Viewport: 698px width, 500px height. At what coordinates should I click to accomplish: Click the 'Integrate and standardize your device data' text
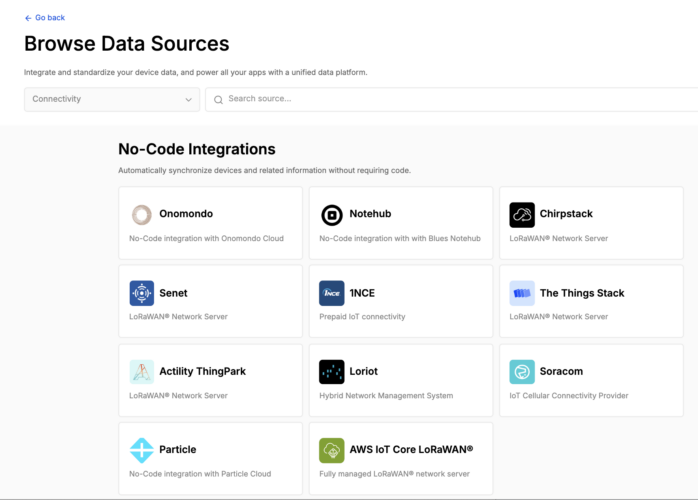195,72
